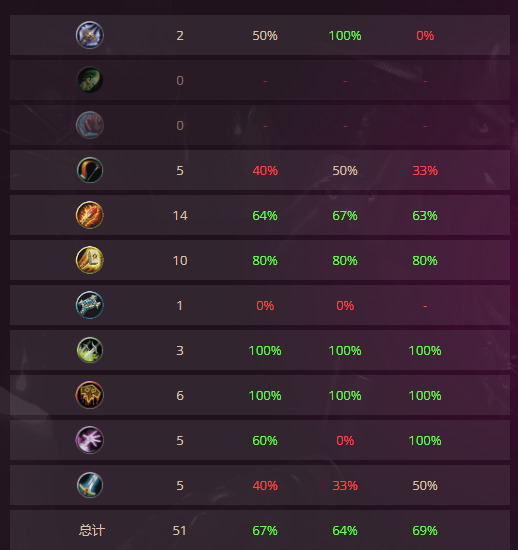Image resolution: width=518 pixels, height=550 pixels.
Task: Click the blue armored gauntlet spec icon
Action: point(90,305)
